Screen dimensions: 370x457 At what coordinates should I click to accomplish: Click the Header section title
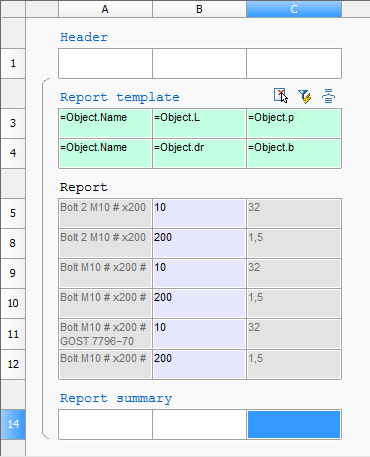[84, 37]
